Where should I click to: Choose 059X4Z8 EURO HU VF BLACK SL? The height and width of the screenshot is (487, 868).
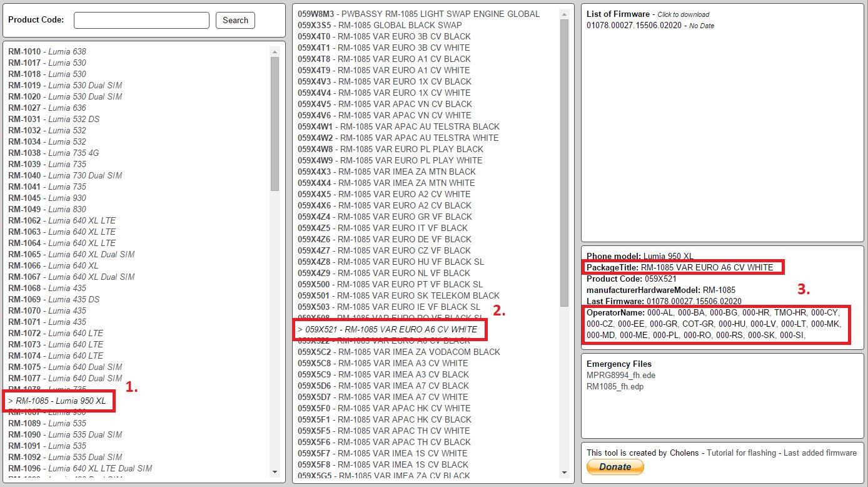coord(391,262)
